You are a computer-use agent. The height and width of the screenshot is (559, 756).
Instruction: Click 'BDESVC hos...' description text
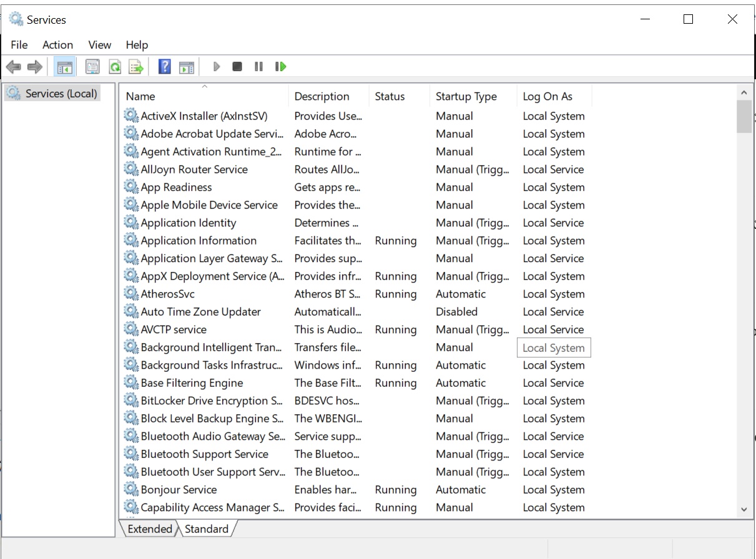[328, 401]
